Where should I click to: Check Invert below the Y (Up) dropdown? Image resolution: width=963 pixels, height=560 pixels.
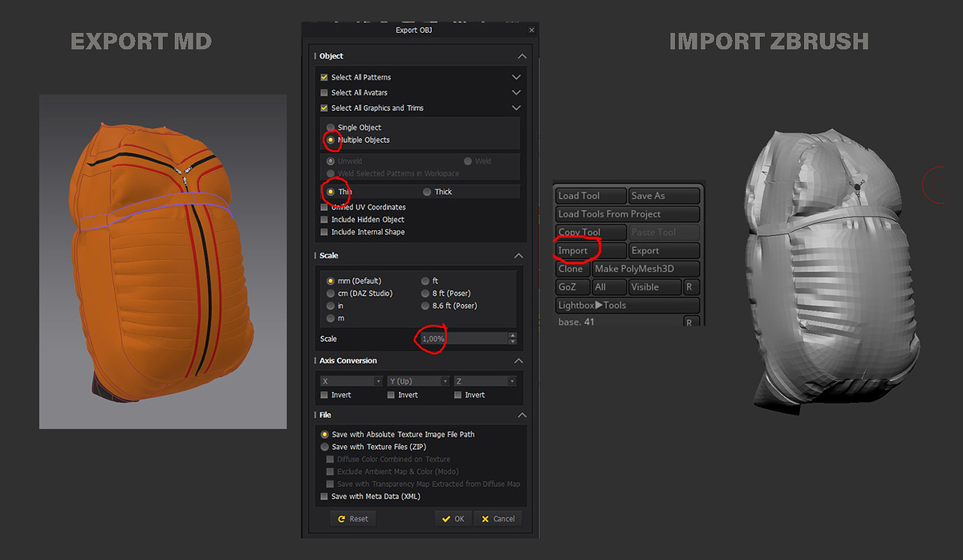point(391,396)
